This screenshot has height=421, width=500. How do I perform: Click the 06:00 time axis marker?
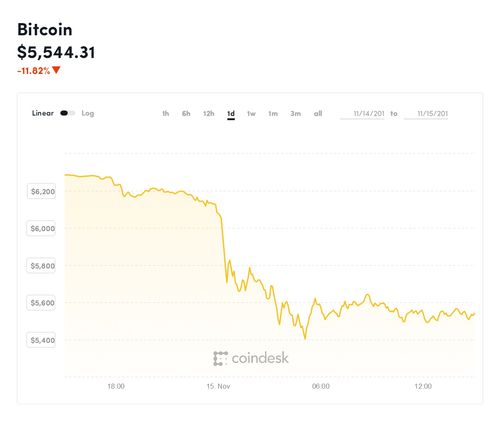click(321, 386)
